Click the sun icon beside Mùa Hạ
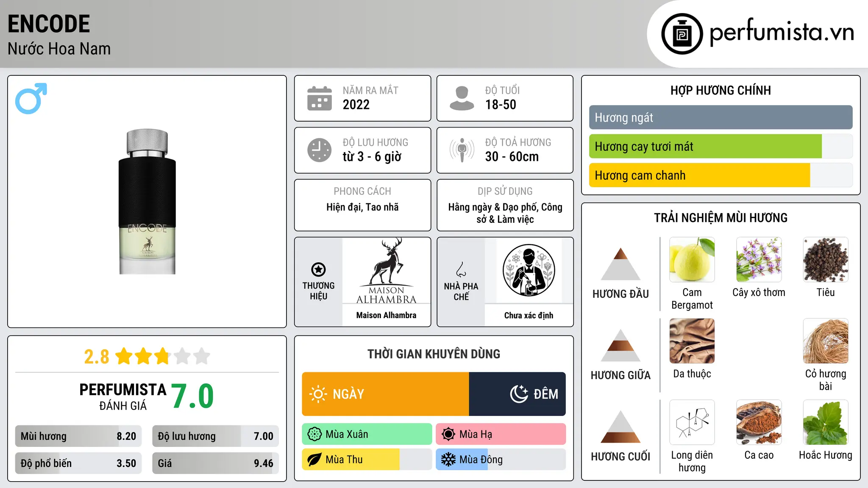The image size is (868, 488). click(x=448, y=434)
